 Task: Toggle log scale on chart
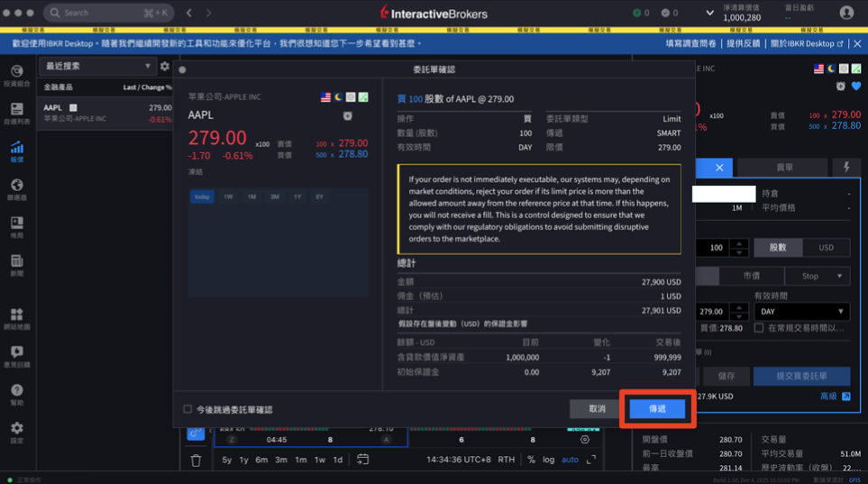coord(548,459)
